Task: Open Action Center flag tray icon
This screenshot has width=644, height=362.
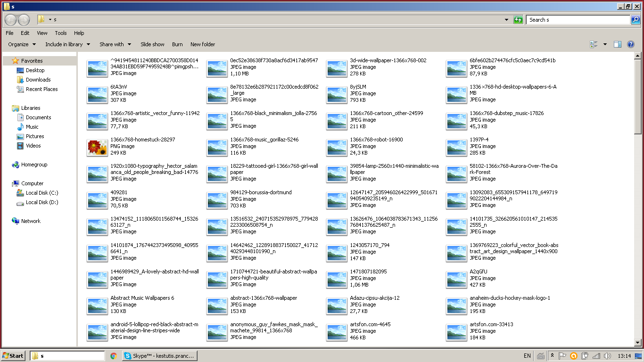Action: [x=562, y=356]
